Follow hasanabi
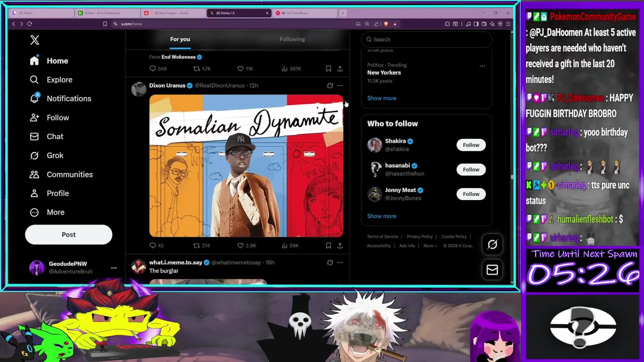 471,169
